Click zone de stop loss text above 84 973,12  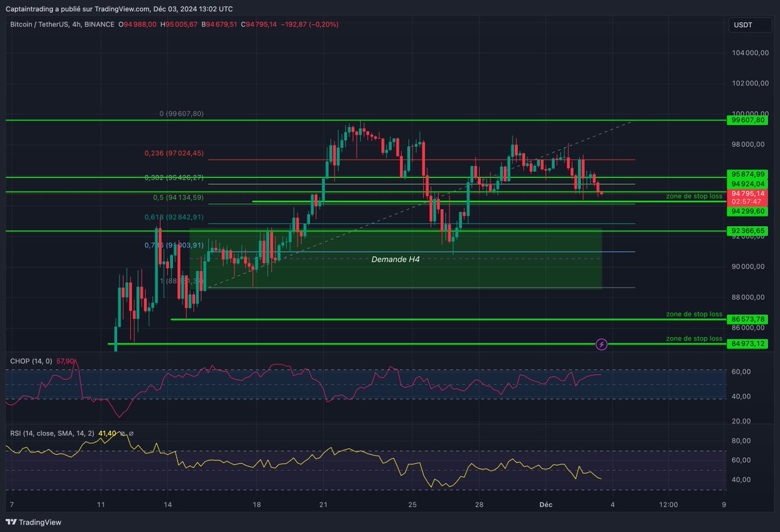pyautogui.click(x=694, y=338)
